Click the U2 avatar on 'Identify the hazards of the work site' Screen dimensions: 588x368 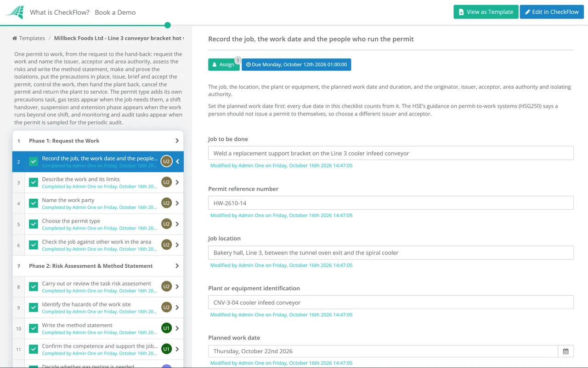click(x=166, y=307)
